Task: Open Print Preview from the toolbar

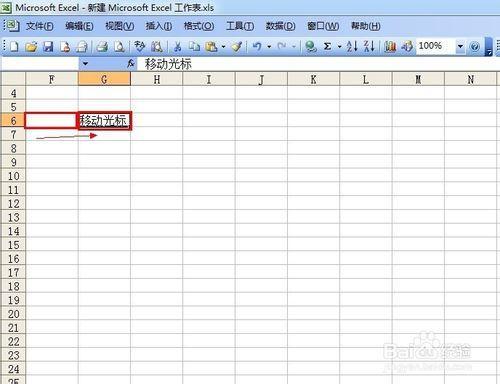Action: tap(119, 46)
